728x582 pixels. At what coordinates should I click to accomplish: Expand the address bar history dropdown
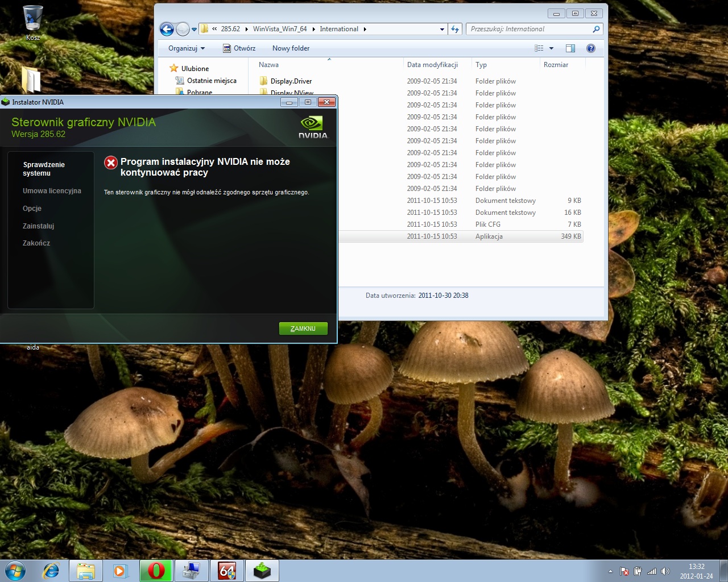[x=442, y=29]
